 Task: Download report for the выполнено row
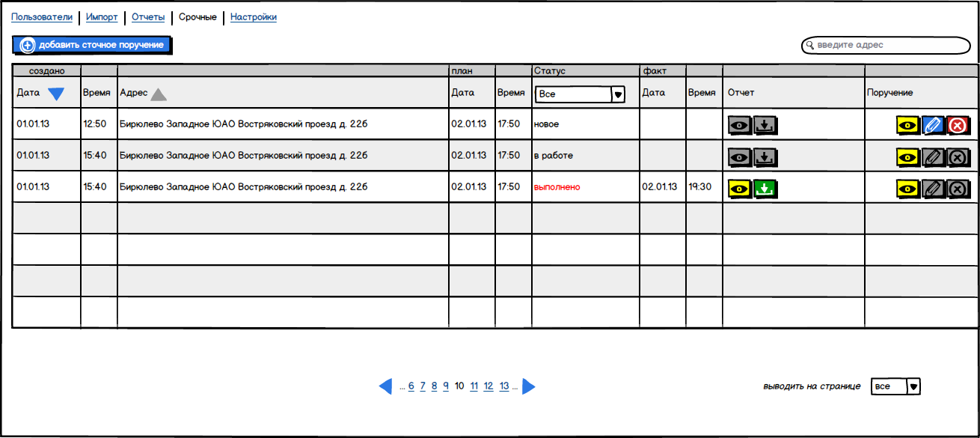pyautogui.click(x=765, y=189)
